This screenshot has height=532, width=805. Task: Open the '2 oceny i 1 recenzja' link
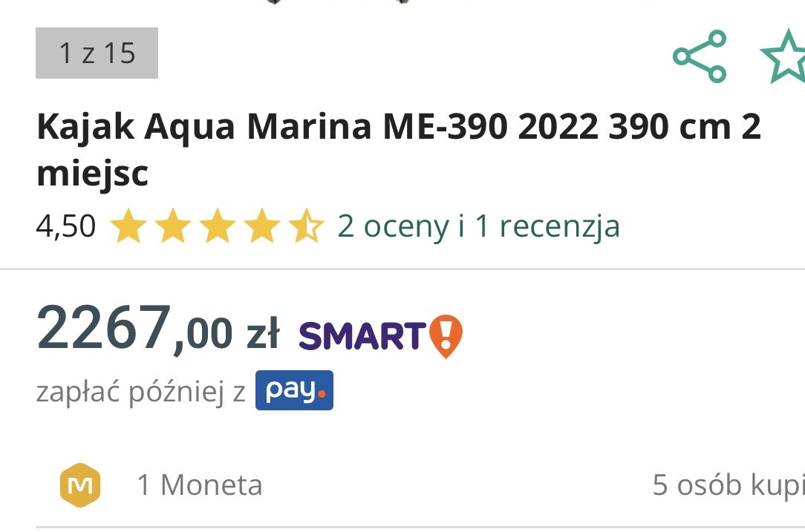tap(478, 226)
